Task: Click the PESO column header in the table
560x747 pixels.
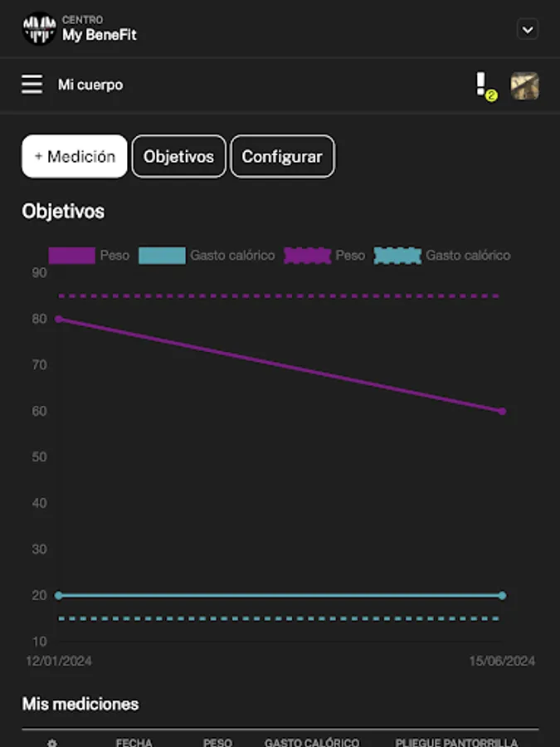Action: point(218,744)
